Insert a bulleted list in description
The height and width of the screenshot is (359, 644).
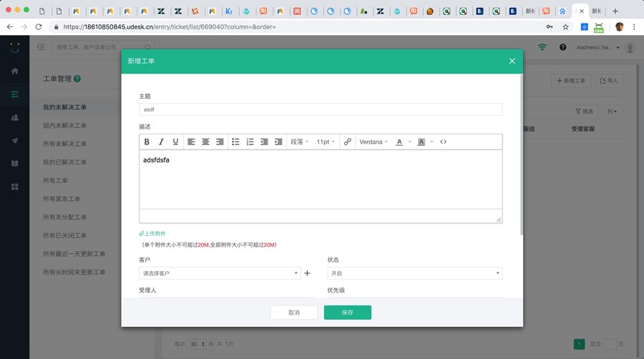point(235,142)
